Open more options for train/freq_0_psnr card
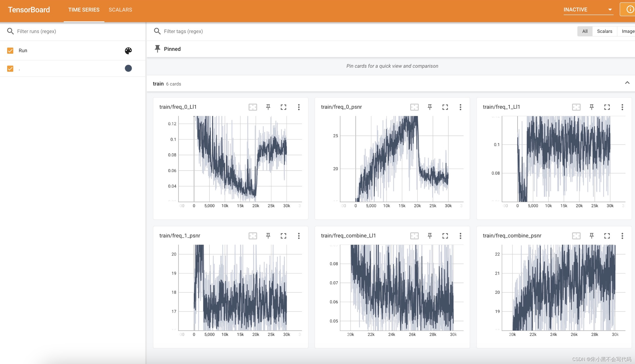 click(460, 107)
